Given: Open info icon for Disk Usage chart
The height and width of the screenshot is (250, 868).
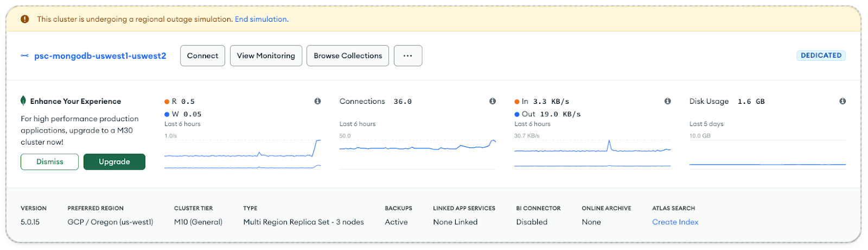Looking at the screenshot, I should point(843,101).
